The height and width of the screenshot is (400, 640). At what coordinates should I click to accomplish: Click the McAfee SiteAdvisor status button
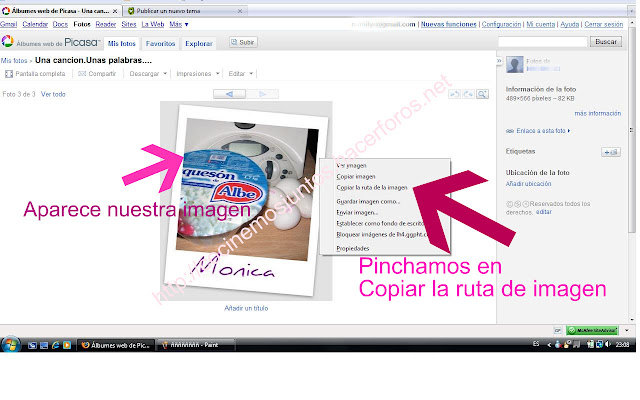592,330
